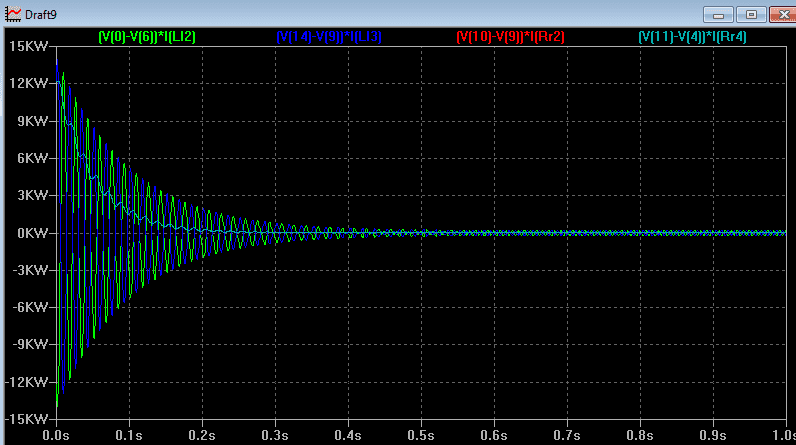The width and height of the screenshot is (796, 445).
Task: Select the cyan (V(11)-V(4))*I(Rr4) trace label
Action: click(692, 37)
